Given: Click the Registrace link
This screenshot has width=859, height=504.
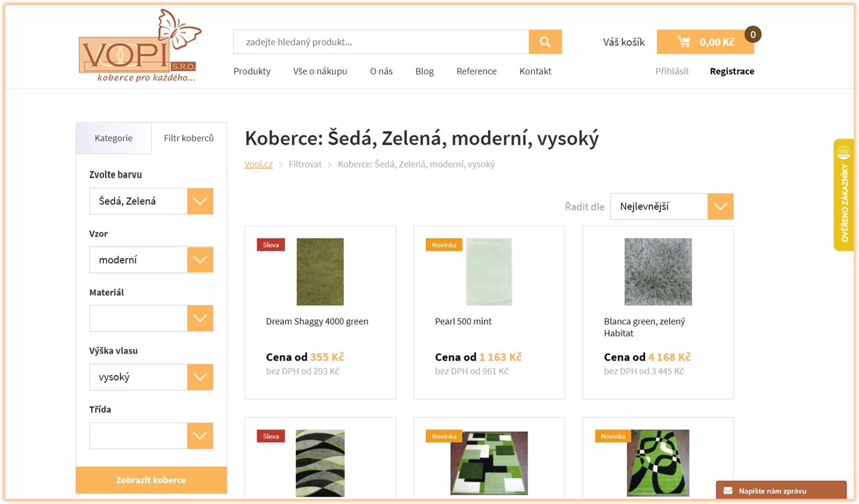Looking at the screenshot, I should [732, 71].
